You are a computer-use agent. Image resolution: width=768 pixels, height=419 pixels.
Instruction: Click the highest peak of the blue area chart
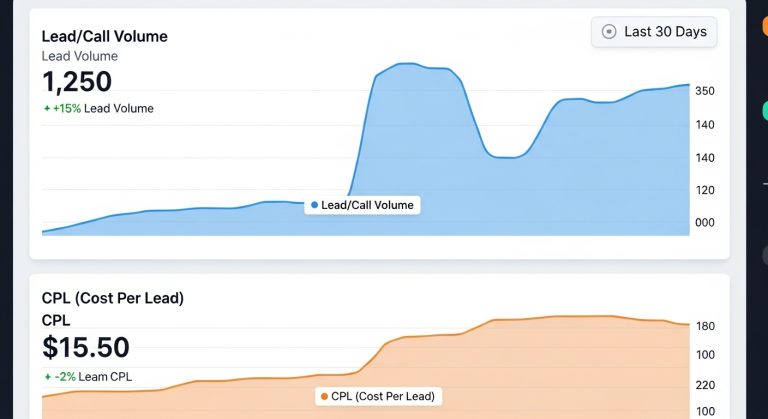tap(405, 65)
